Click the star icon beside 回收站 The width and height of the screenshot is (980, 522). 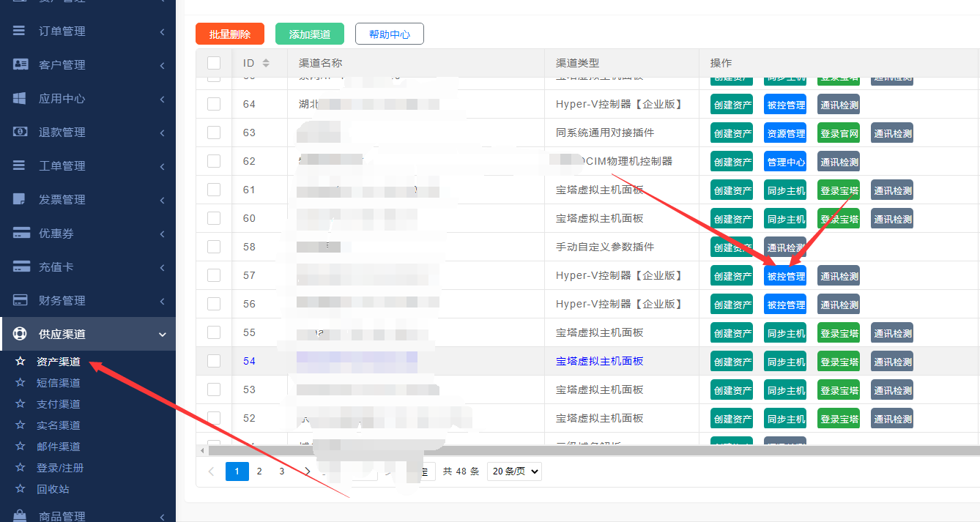[21, 488]
